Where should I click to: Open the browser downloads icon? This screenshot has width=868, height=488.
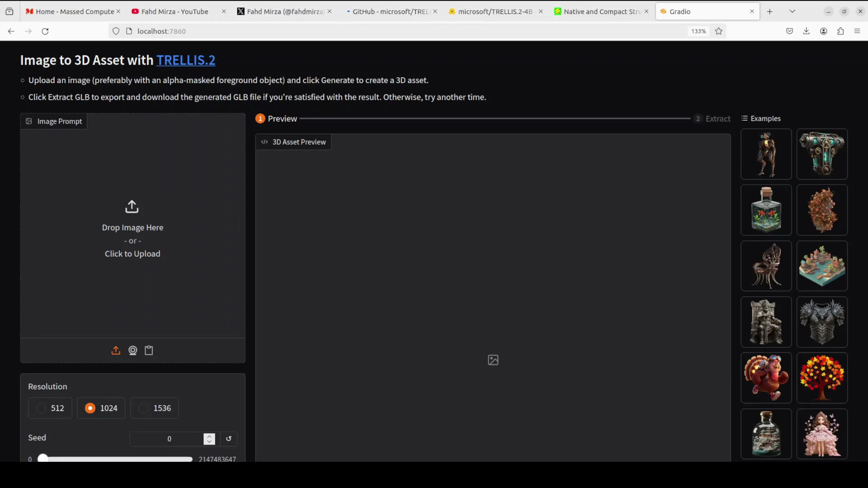(806, 31)
